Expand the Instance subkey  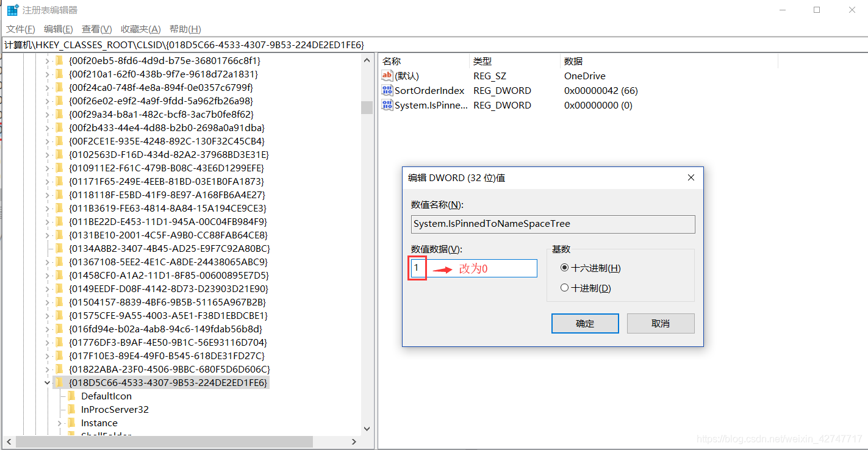(x=60, y=423)
